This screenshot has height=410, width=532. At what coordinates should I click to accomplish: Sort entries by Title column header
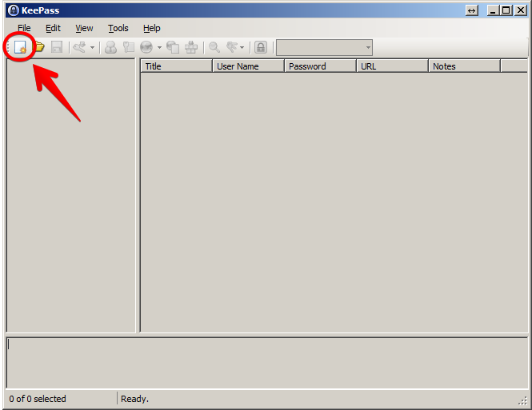[176, 66]
